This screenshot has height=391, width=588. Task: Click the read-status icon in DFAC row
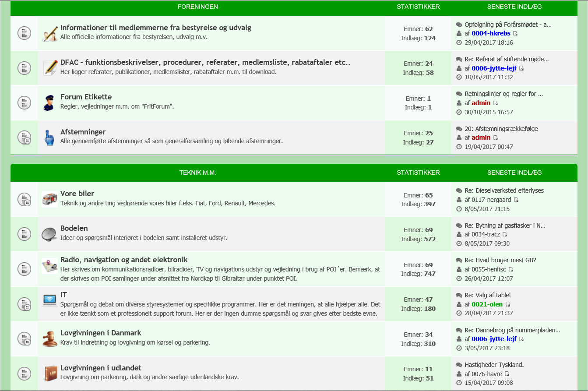(24, 68)
